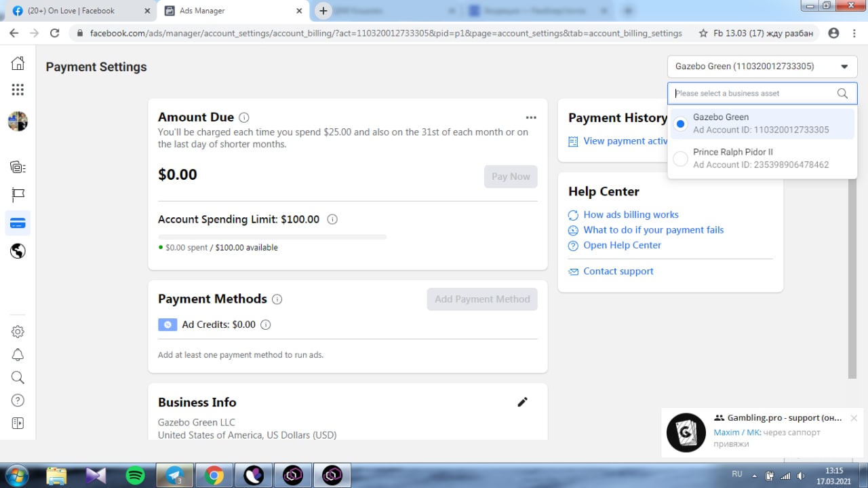
Task: Open the settings gear in sidebar
Action: coord(18,332)
